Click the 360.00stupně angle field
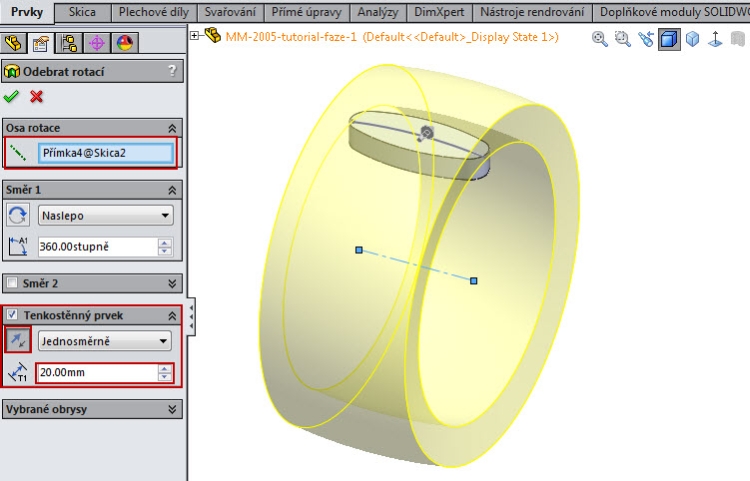750x481 pixels. [98, 247]
